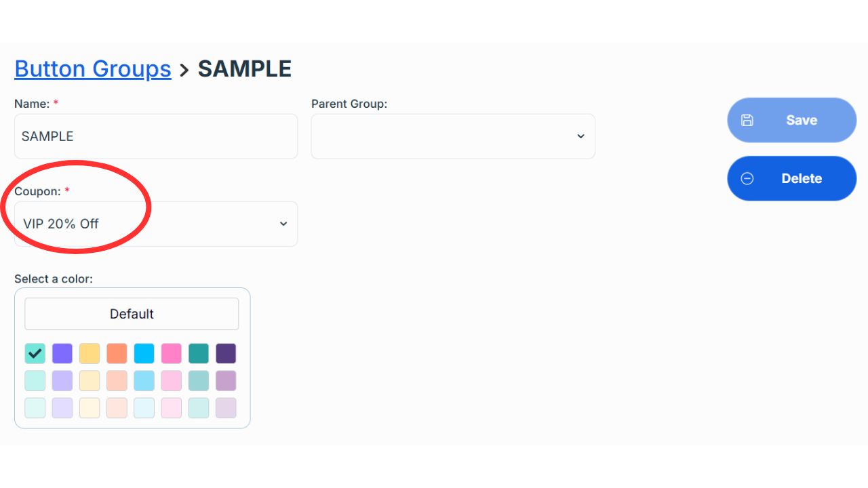Expand the Parent Group dropdown

[452, 136]
